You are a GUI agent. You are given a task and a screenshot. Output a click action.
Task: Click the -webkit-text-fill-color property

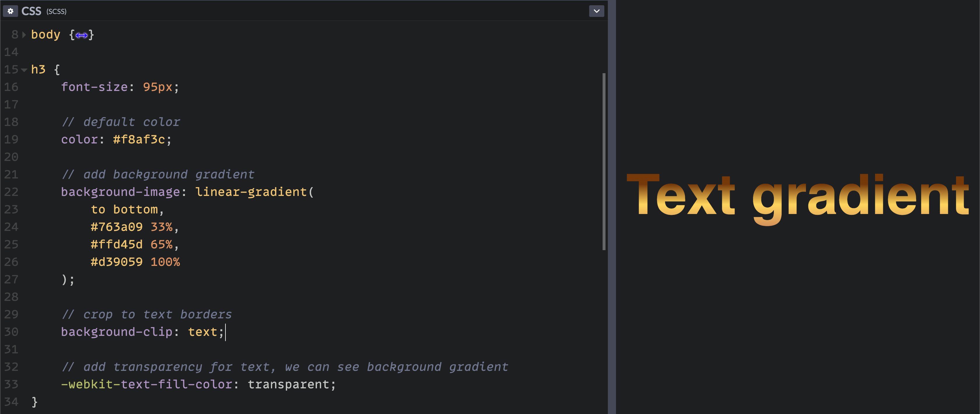click(x=146, y=384)
